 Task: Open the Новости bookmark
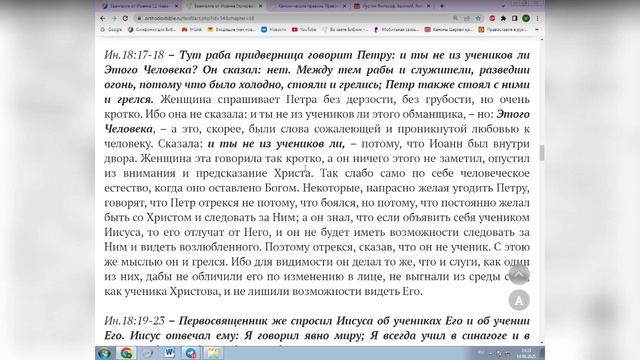point(273,29)
